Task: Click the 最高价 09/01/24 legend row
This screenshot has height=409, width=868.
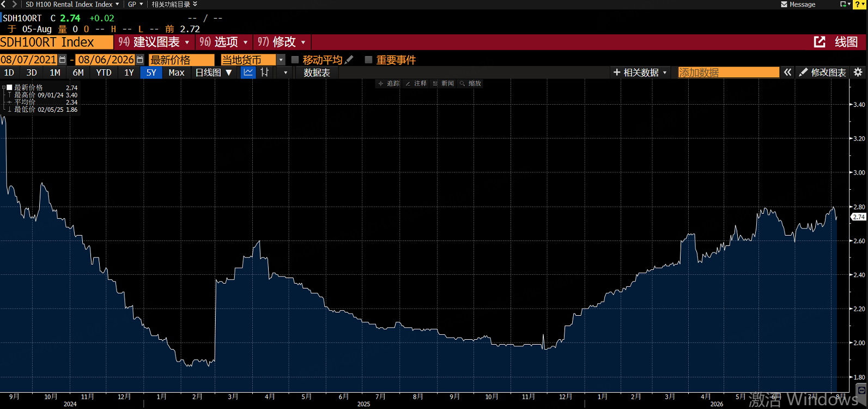Action: click(43, 95)
